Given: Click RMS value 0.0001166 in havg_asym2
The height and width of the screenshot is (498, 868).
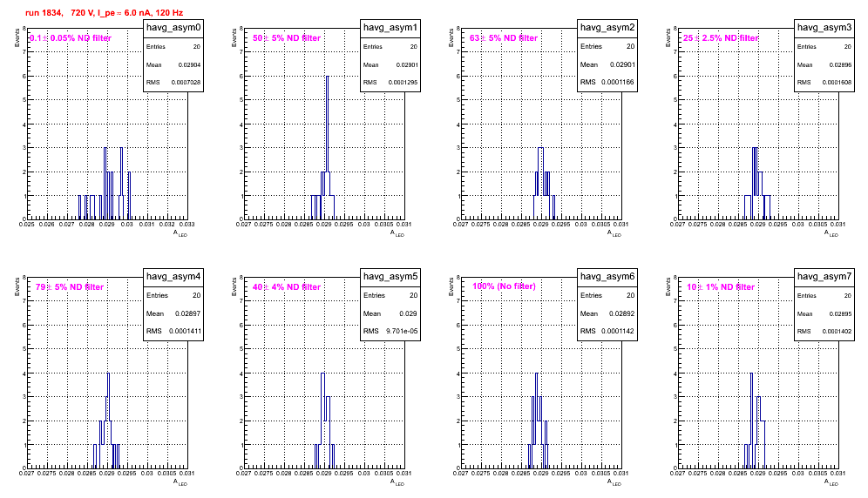Looking at the screenshot, I should [x=619, y=83].
